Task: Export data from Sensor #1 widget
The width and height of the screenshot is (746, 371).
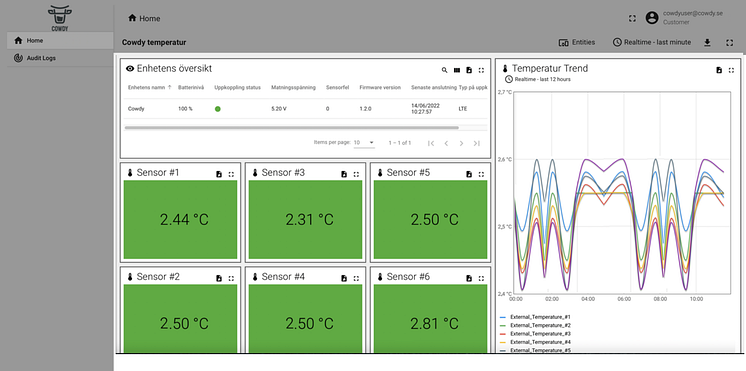Action: (x=219, y=174)
